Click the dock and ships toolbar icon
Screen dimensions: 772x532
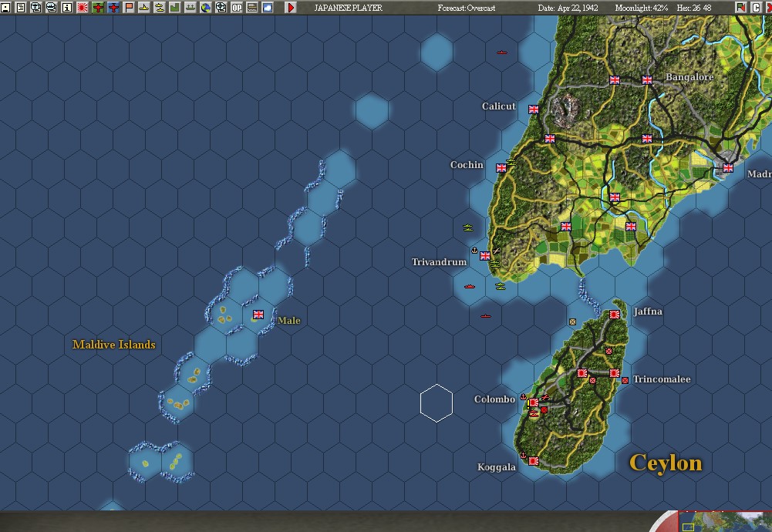pos(190,8)
